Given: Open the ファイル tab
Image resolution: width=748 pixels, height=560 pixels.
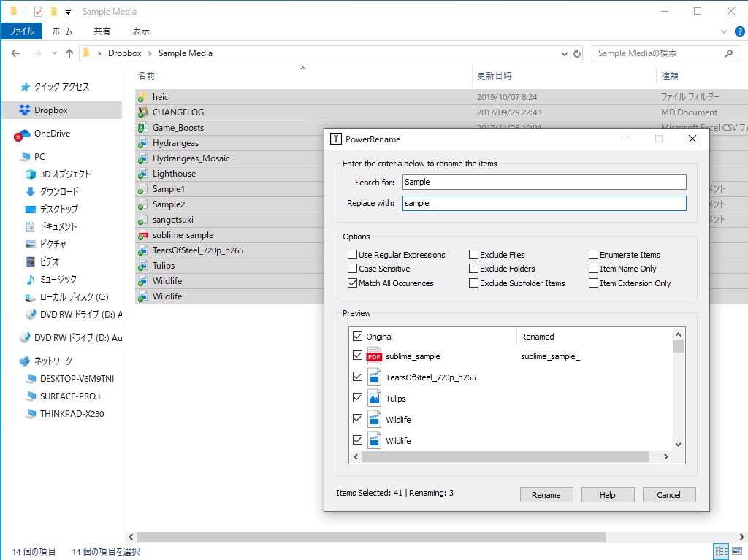Looking at the screenshot, I should [x=21, y=31].
